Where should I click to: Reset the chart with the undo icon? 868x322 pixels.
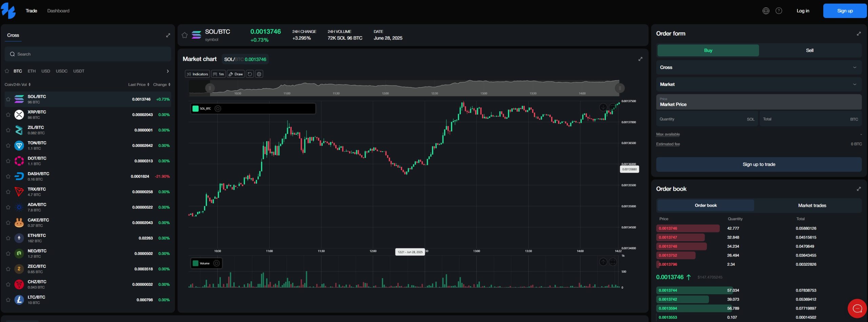point(250,74)
